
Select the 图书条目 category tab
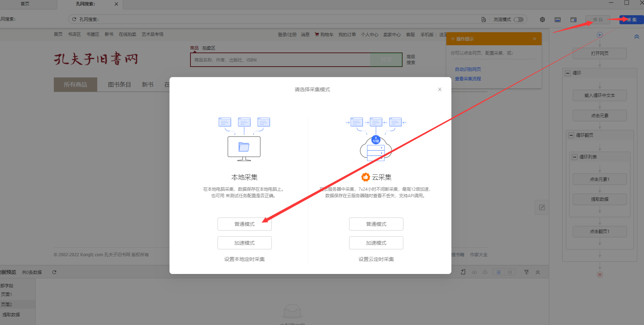coord(119,85)
